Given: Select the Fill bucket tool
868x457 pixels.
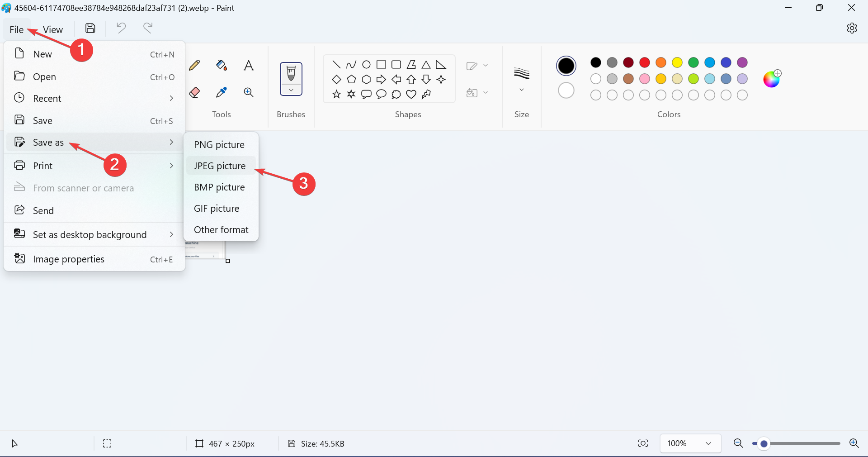Looking at the screenshot, I should tap(222, 66).
